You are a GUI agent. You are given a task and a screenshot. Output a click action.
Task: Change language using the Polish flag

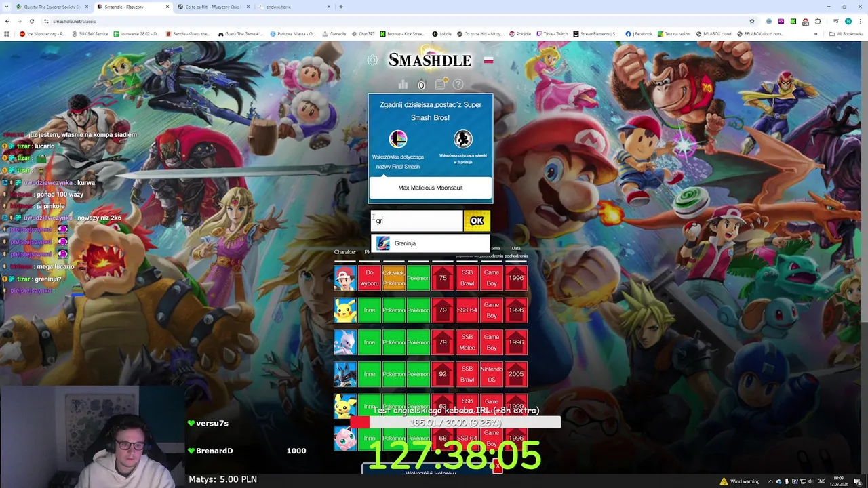pyautogui.click(x=488, y=60)
